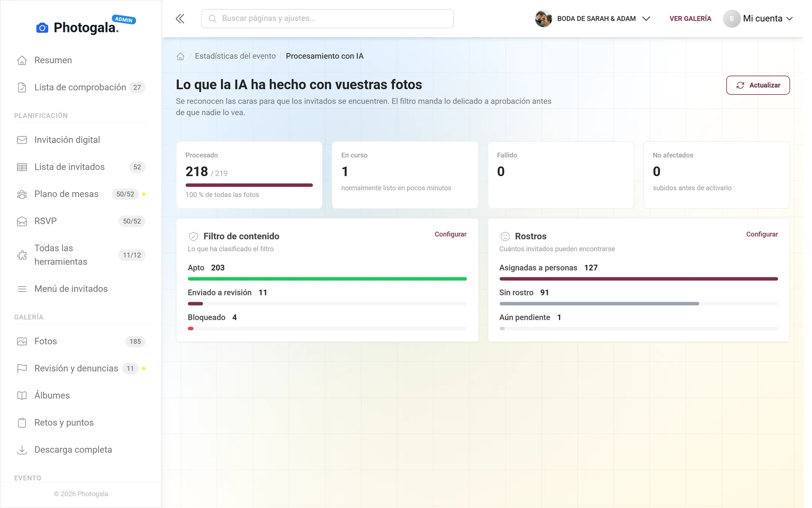Click the Fotos picture icon
Screen dimensions: 812x508
tap(22, 341)
